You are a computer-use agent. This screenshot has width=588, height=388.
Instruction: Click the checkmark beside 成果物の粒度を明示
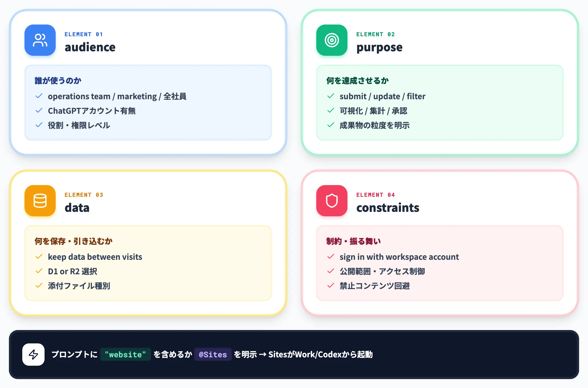point(331,125)
